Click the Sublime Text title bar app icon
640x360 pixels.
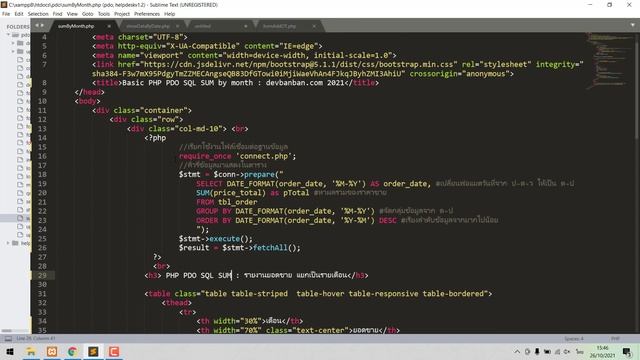(x=4, y=4)
